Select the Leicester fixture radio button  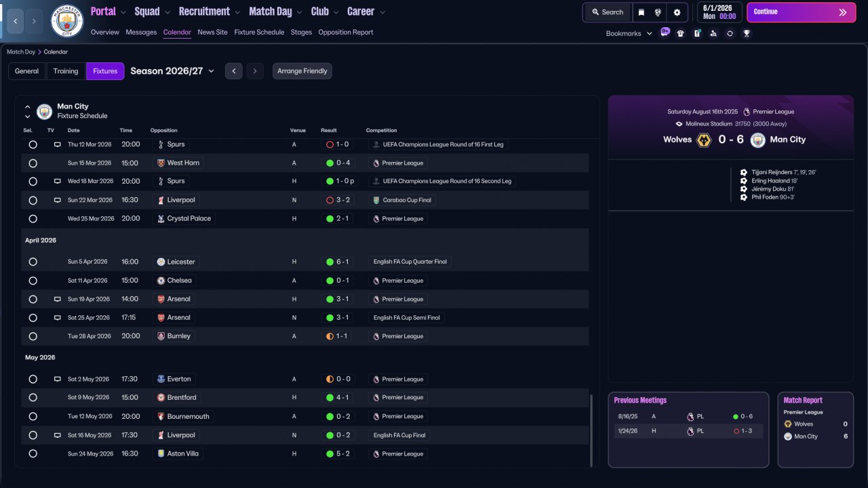(x=33, y=262)
